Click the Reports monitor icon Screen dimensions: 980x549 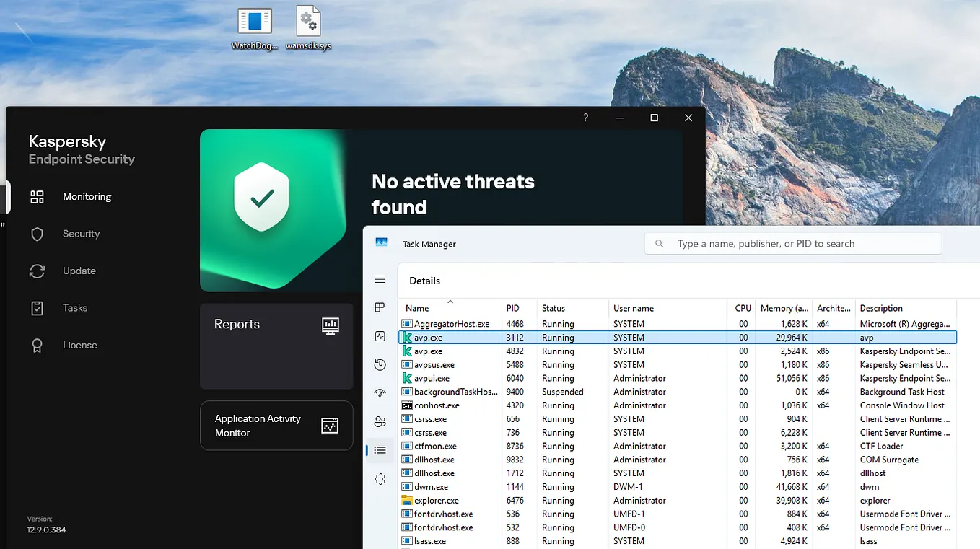[x=331, y=325]
